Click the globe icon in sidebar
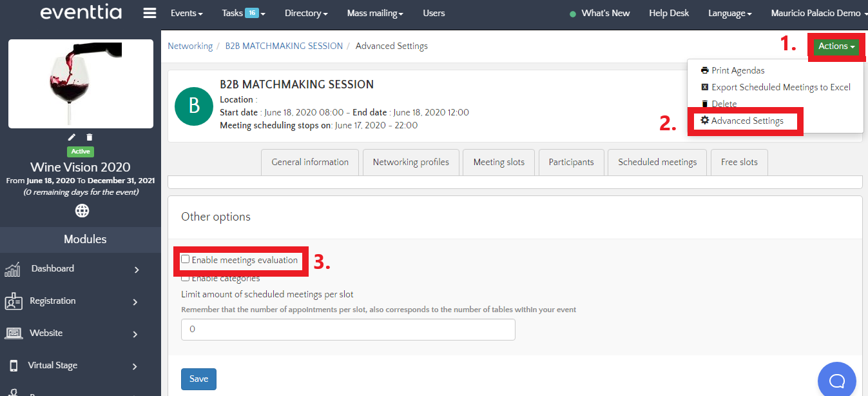Screen dimensions: 868x396 (x=82, y=210)
